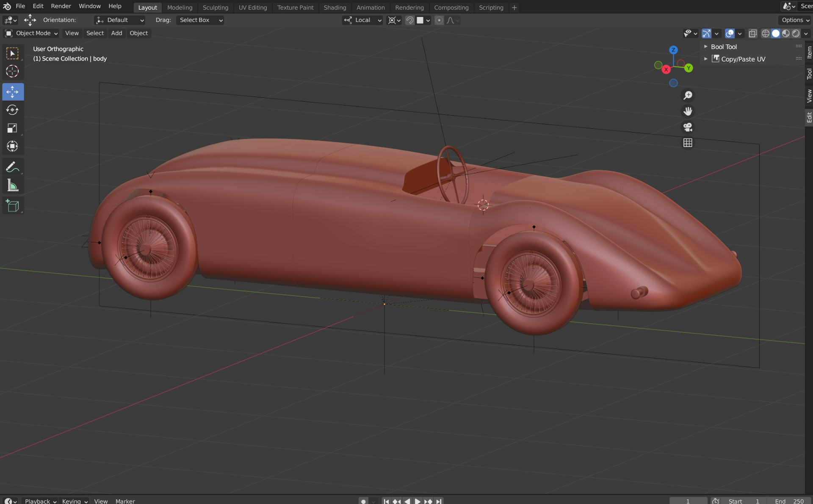Activate the Add Cube tool

tap(12, 206)
